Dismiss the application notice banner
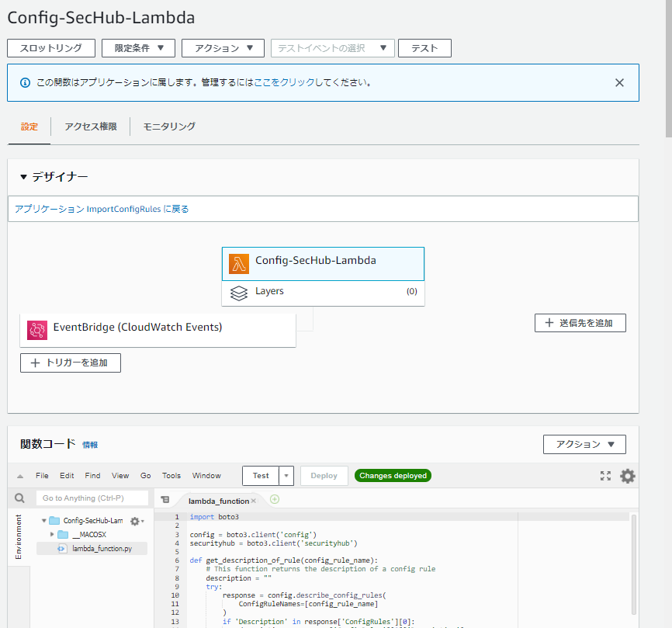The image size is (672, 628). pos(619,83)
